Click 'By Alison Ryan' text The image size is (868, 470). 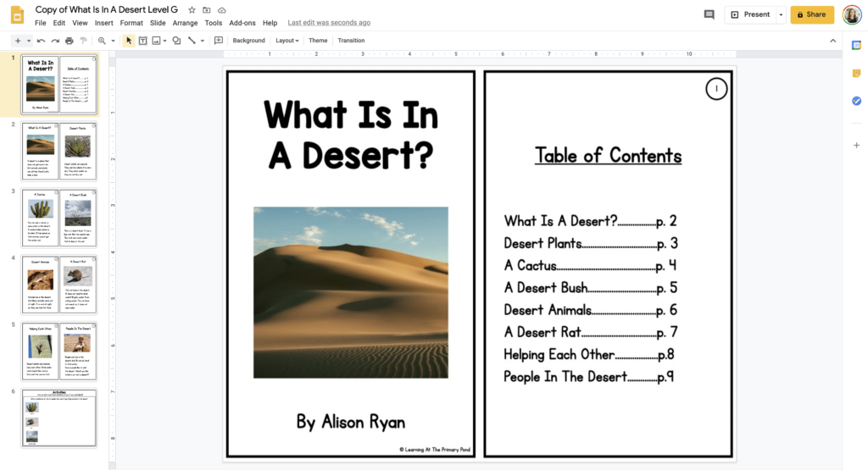351,422
